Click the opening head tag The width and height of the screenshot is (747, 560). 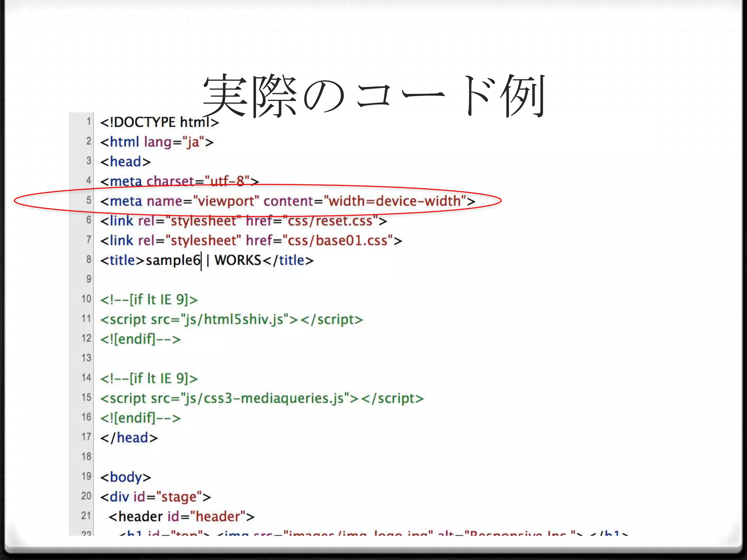(125, 162)
